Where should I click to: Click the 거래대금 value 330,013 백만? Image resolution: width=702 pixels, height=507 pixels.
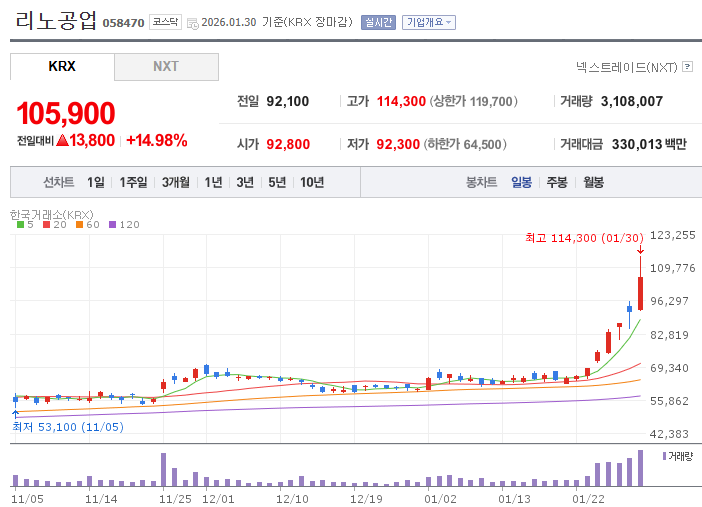[x=649, y=144]
